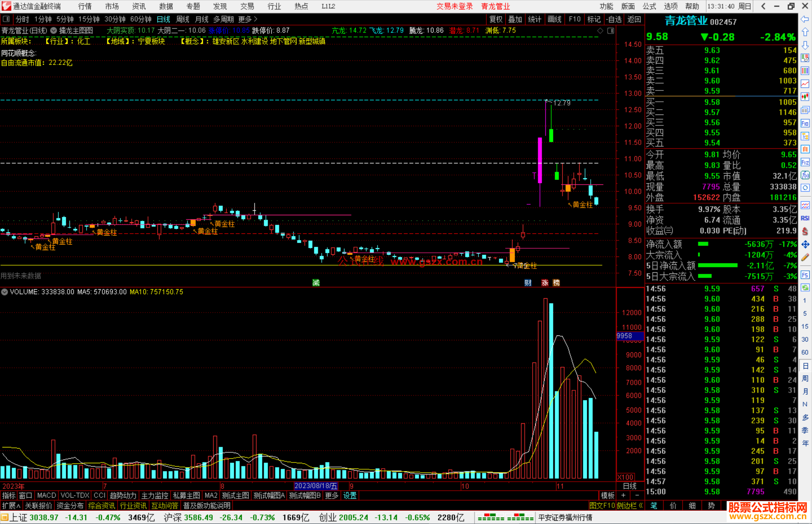Toggle the VOLUME indicator circle button
The width and height of the screenshot is (812, 524).
pos(5,292)
